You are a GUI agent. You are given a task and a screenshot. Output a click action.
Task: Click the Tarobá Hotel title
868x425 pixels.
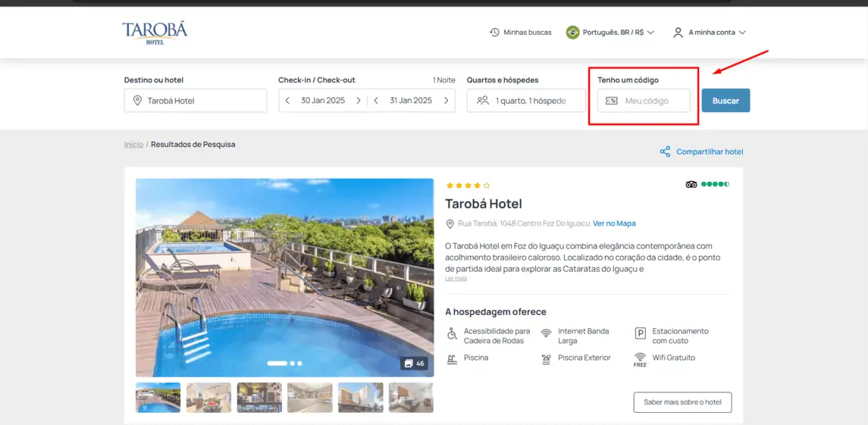484,204
